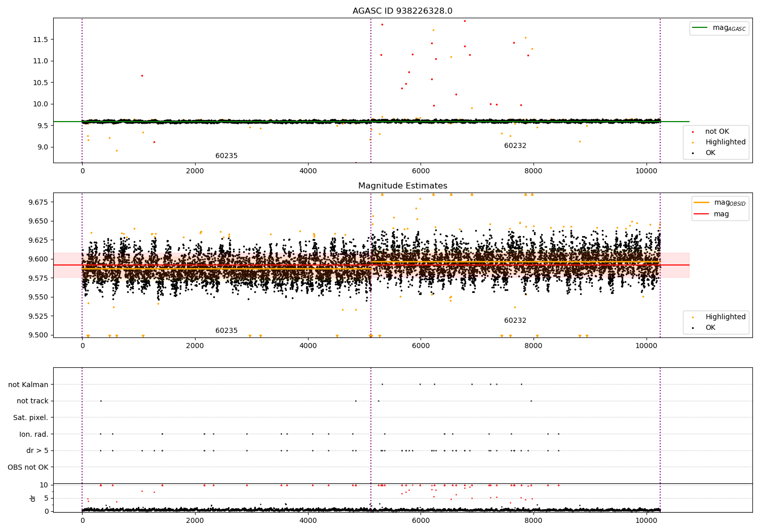
Task: Click x-axis tick 10000 under the AGASC ID plot
Action: [x=647, y=171]
